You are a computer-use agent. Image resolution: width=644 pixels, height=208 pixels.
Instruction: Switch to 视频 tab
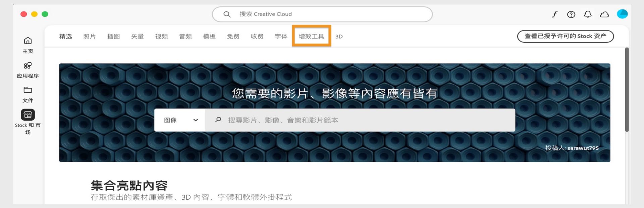(161, 36)
